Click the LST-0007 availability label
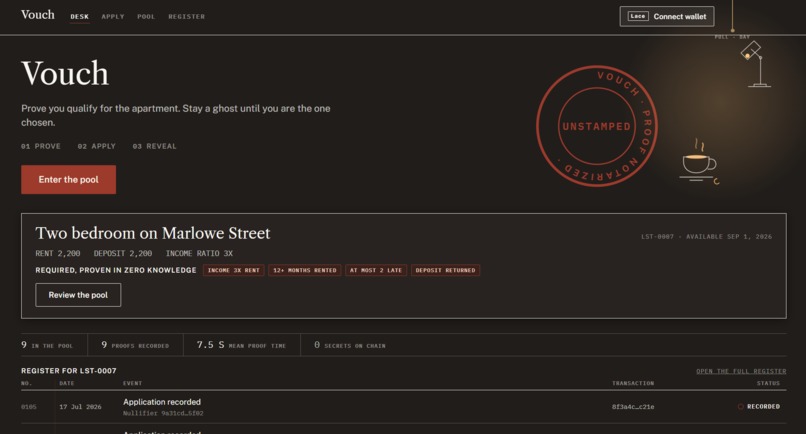This screenshot has width=806, height=434. click(706, 237)
